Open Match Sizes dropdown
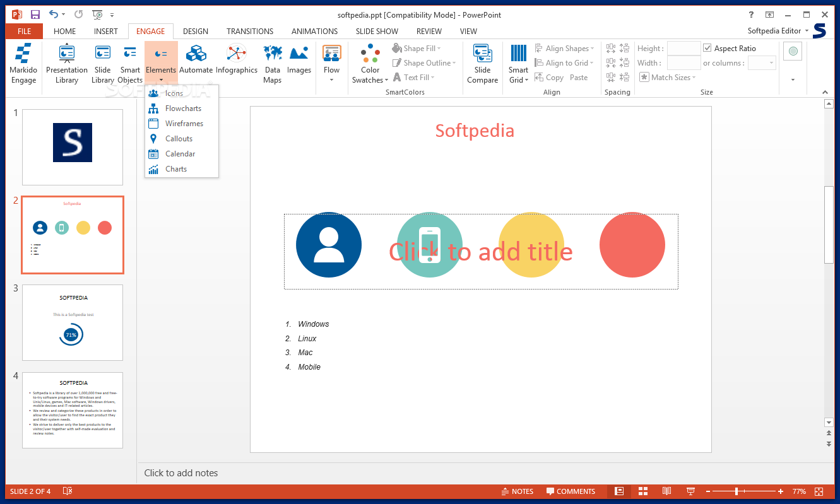The height and width of the screenshot is (504, 840). 668,78
